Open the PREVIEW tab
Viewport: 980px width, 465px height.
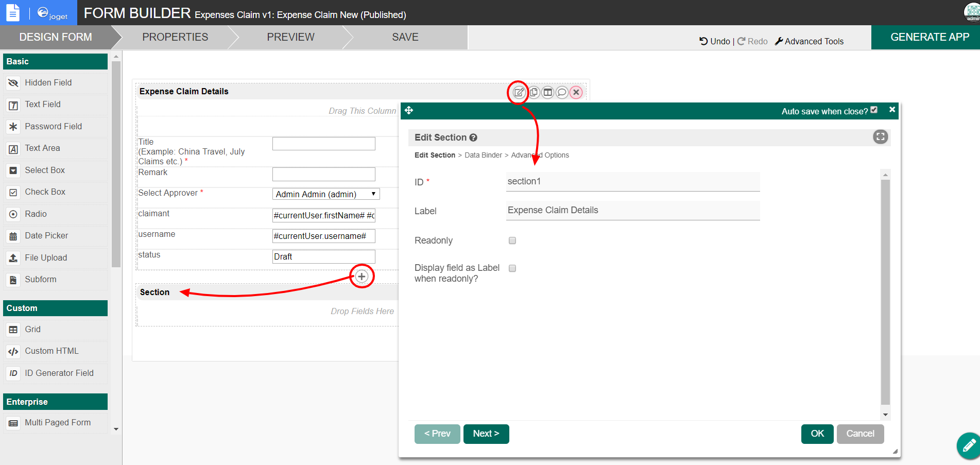(x=290, y=37)
